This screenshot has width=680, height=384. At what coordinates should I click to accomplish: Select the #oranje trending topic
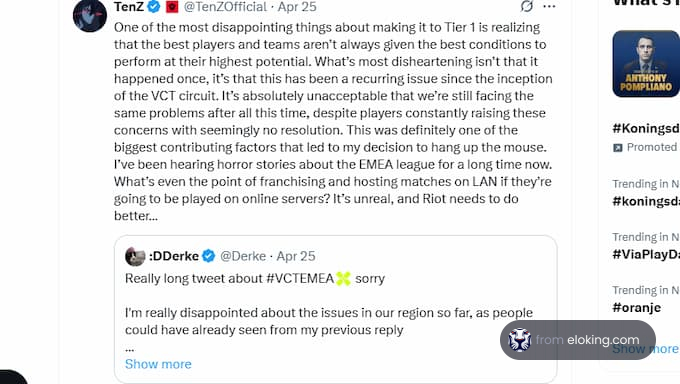637,308
